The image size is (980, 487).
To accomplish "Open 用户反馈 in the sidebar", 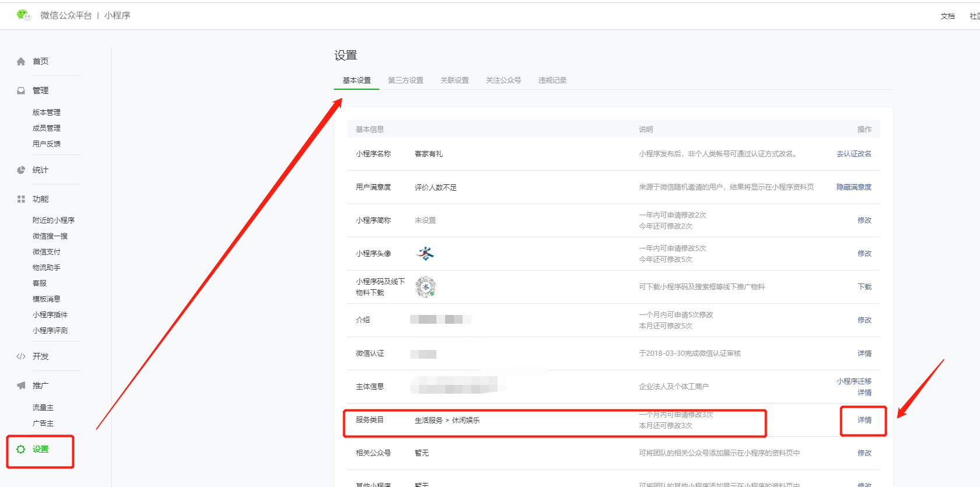I will 47,143.
